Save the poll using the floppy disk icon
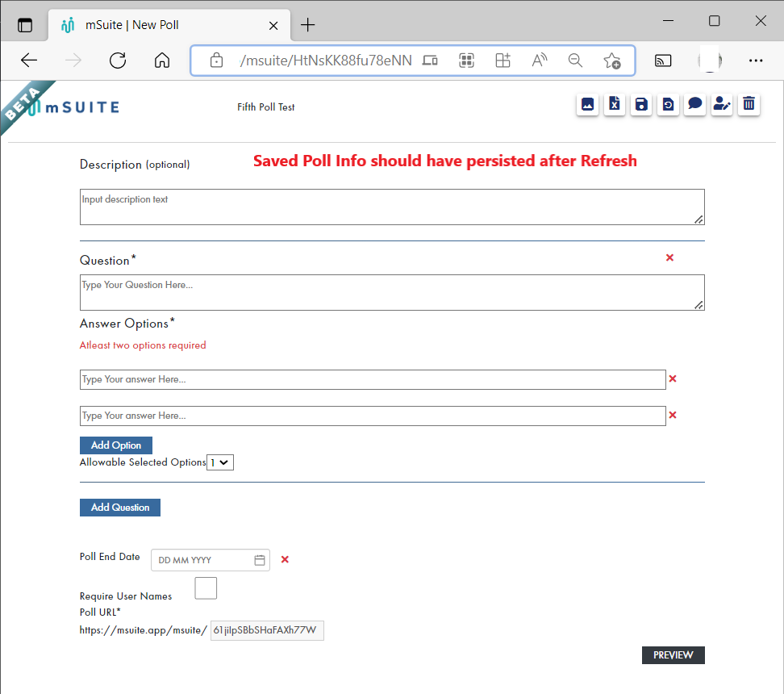784x694 pixels. pyautogui.click(x=640, y=104)
